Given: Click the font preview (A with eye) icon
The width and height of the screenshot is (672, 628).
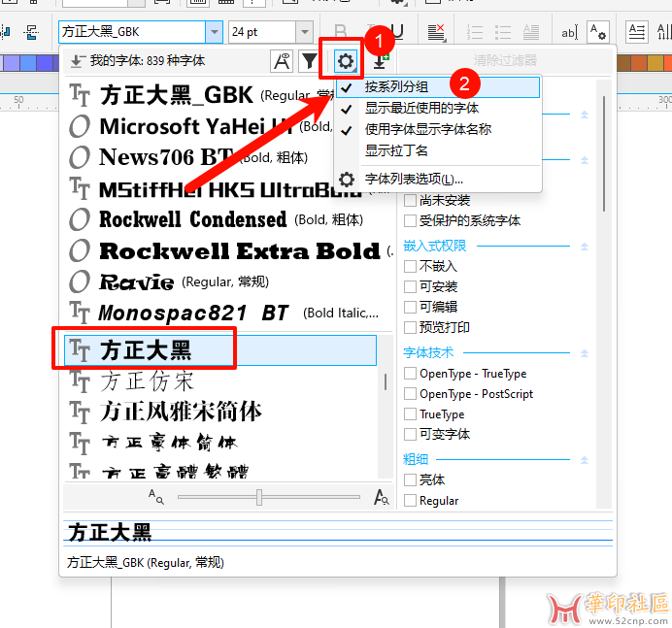Looking at the screenshot, I should click(x=282, y=61).
